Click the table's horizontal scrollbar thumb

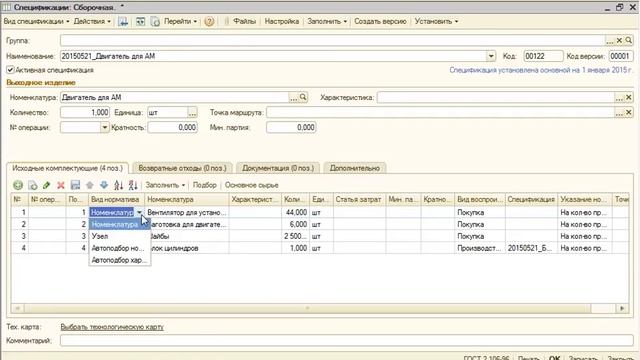pyautogui.click(x=307, y=308)
